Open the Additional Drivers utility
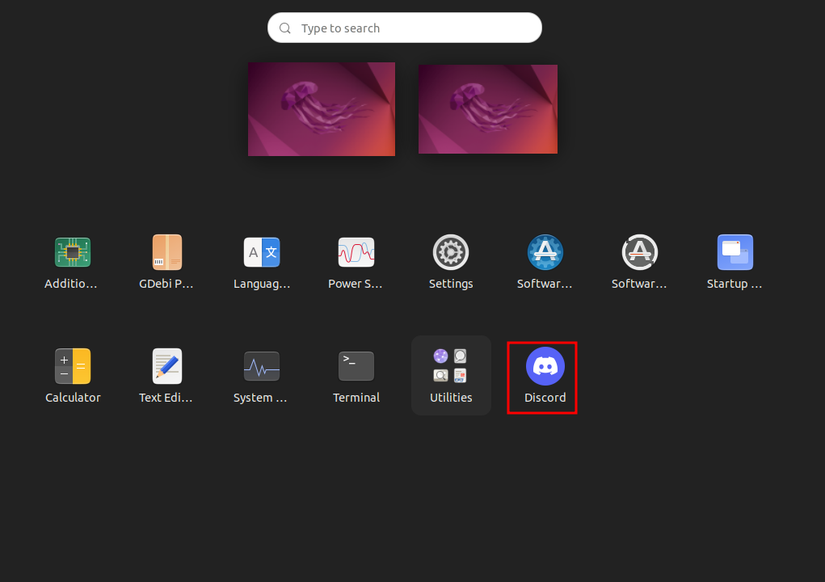Viewport: 825px width, 582px height. point(71,252)
